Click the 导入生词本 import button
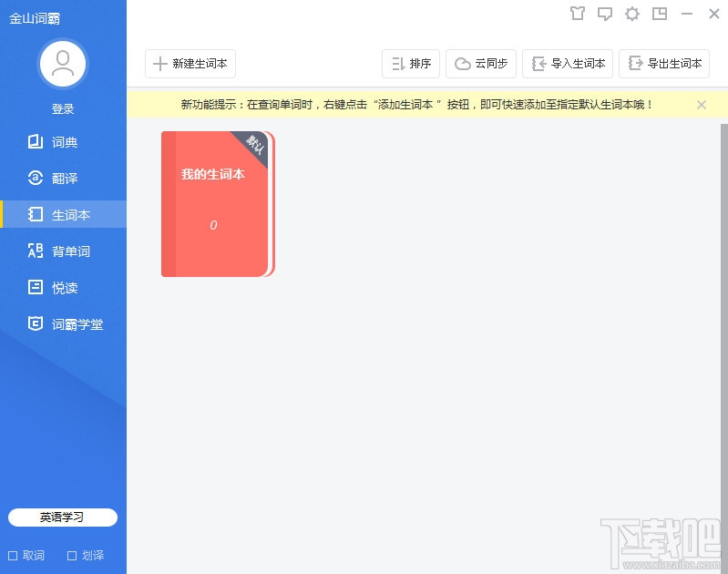This screenshot has height=574, width=728. click(x=568, y=64)
